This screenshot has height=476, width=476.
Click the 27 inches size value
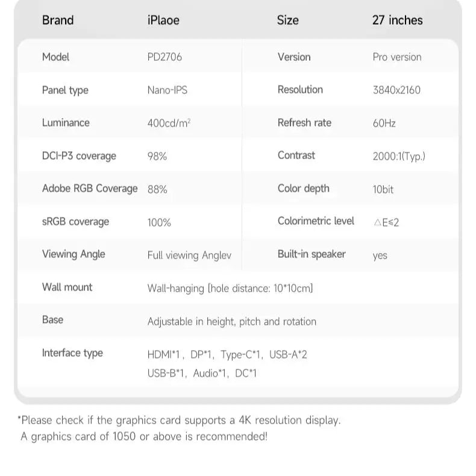click(x=397, y=20)
